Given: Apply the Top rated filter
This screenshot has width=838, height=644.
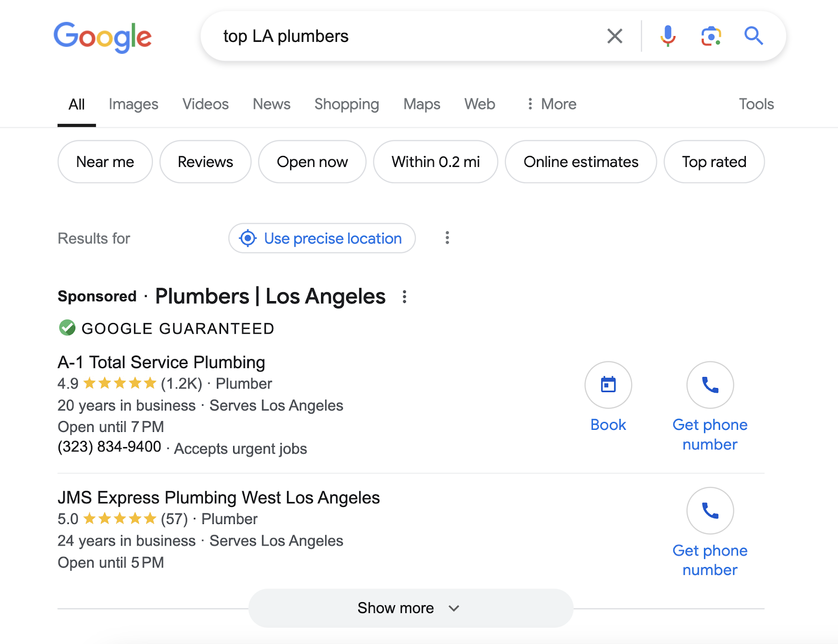Looking at the screenshot, I should coord(713,162).
